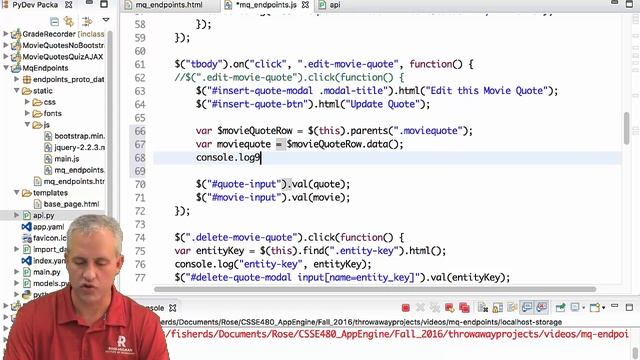This screenshot has height=360, width=640.
Task: Expand the GradeRecorder project
Action: click(6, 34)
